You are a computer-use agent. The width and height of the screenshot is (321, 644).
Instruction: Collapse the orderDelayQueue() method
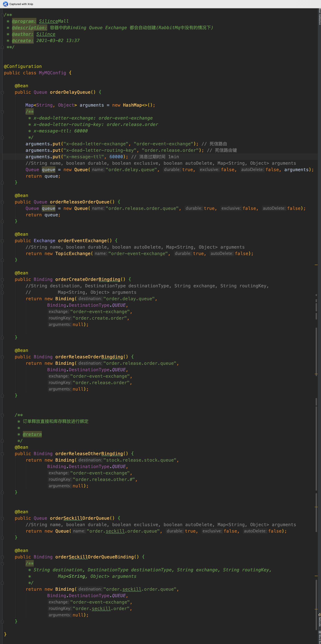tap(2, 92)
